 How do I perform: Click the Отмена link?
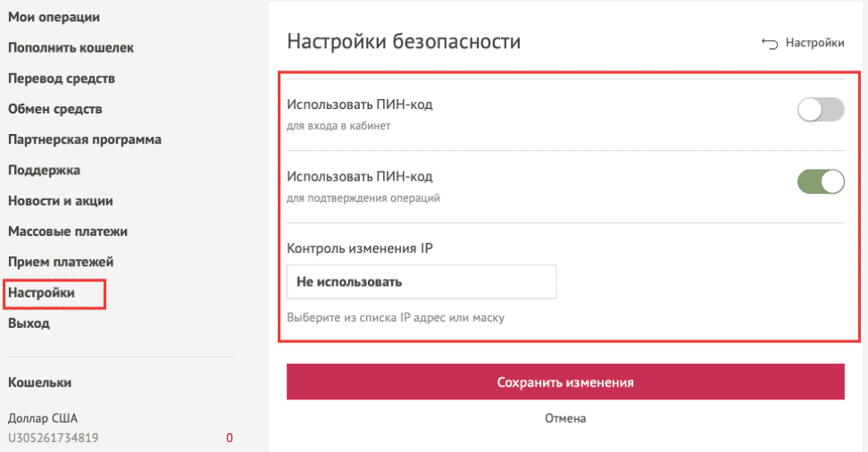[x=565, y=417]
